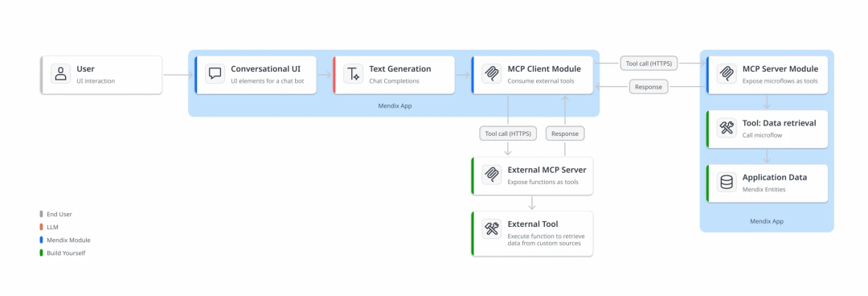
Task: Select the Tool: Data retrieval title
Action: click(779, 123)
